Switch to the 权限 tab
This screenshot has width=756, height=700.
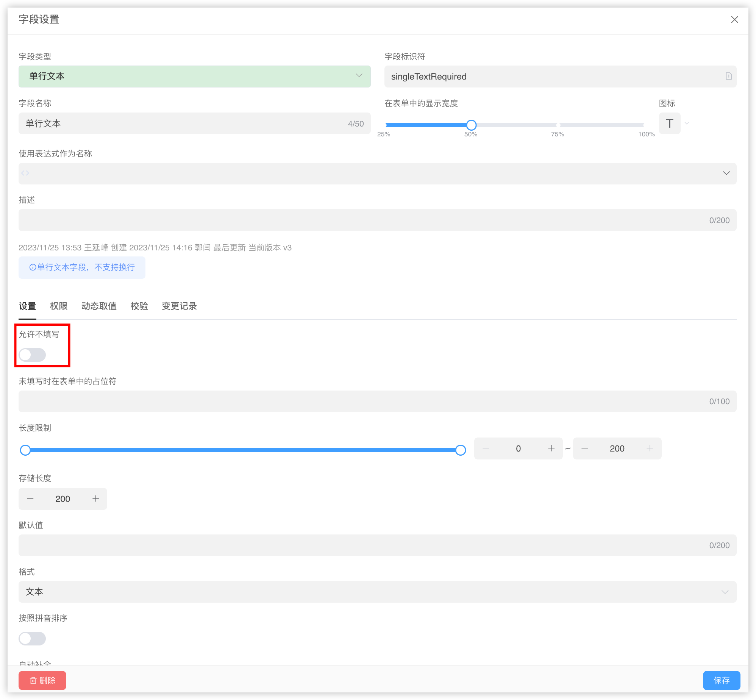tap(59, 306)
